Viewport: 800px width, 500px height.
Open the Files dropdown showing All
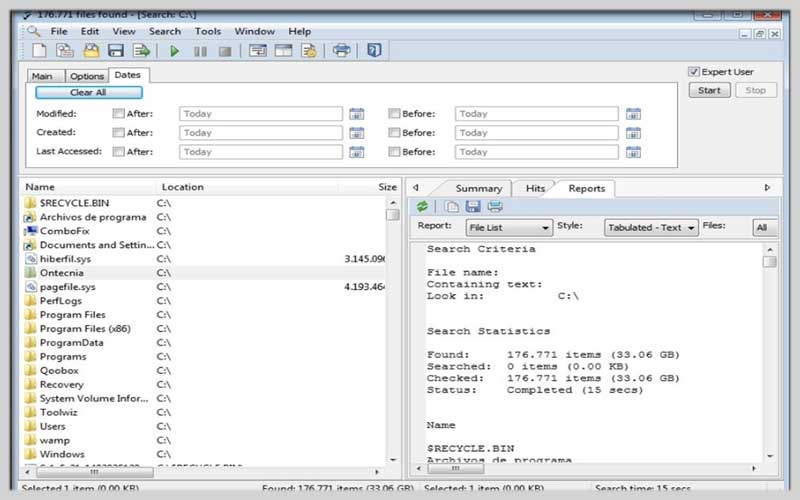point(765,228)
